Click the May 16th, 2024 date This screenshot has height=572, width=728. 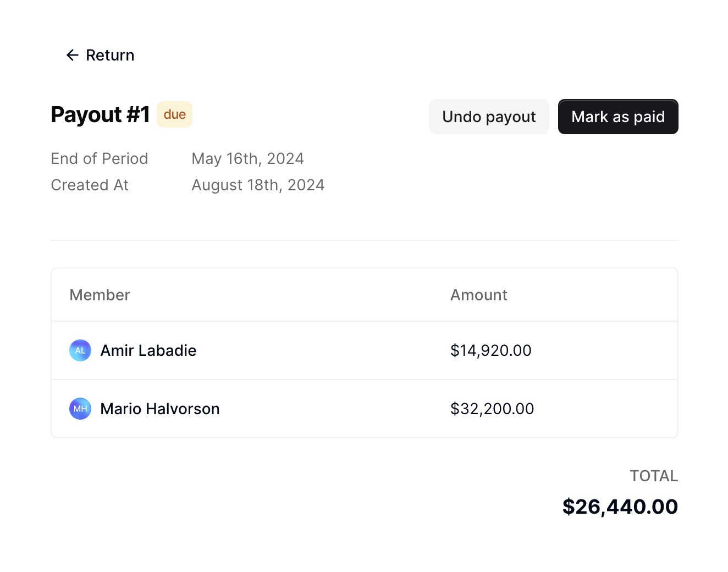pos(247,158)
